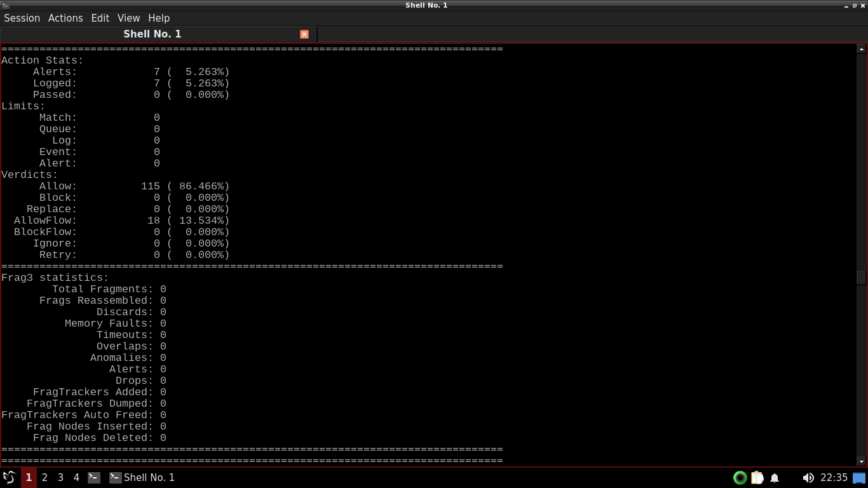Click the scrollbar down arrow
The width and height of the screenshot is (868, 488).
pyautogui.click(x=862, y=461)
